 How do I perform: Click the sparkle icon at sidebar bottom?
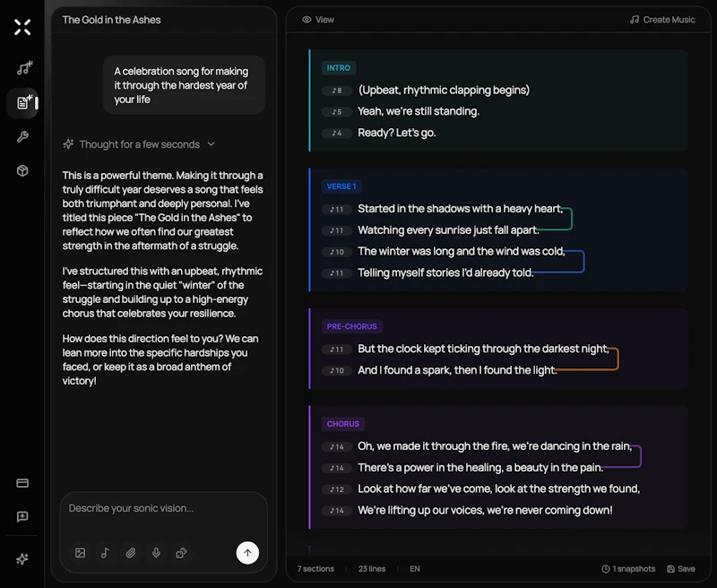pos(22,558)
